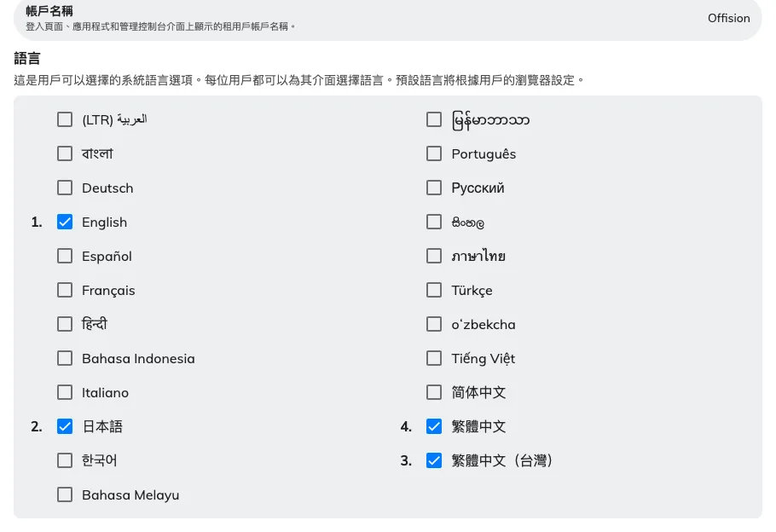
Task: Tick the o'zbekcha language checkbox
Action: click(x=434, y=324)
